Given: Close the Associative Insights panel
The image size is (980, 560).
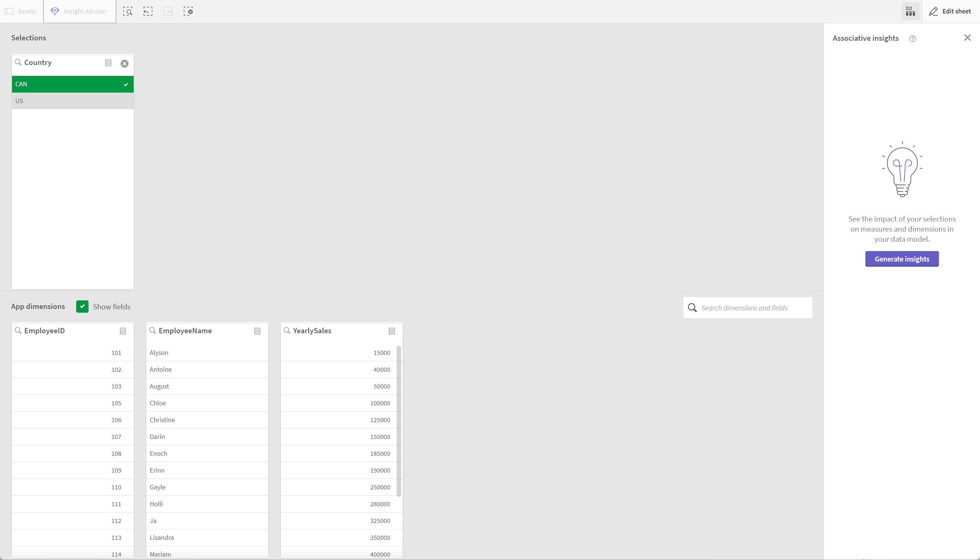Looking at the screenshot, I should pos(968,38).
